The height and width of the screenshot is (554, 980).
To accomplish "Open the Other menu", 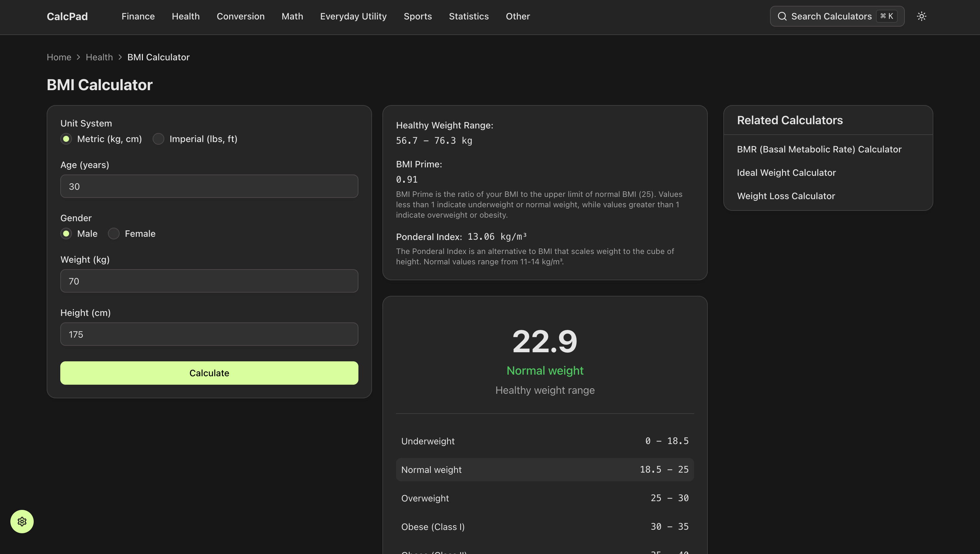I will coord(518,16).
